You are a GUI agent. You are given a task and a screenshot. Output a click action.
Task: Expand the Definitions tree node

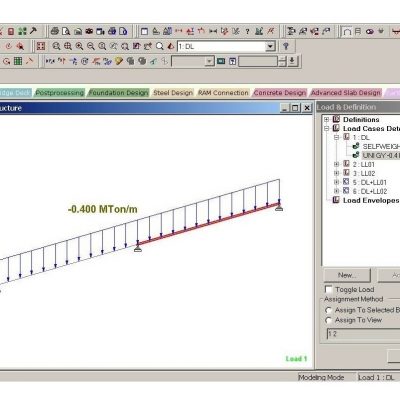[327, 119]
